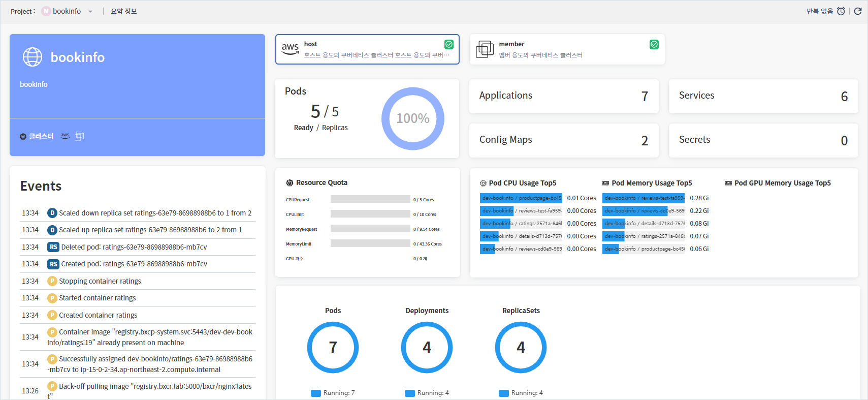Click event text 'Created pod: ratings-63e79-86988988b6-mb7cv'
The image size is (868, 400).
point(134,264)
